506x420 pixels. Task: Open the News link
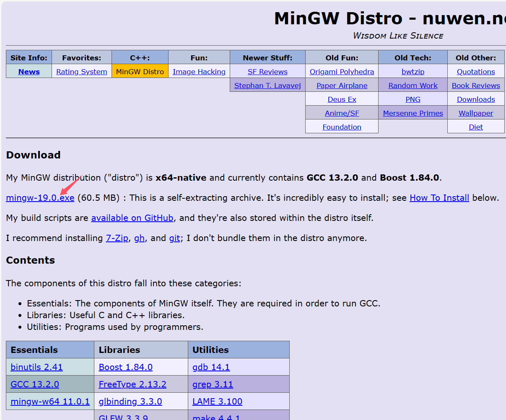coord(29,72)
